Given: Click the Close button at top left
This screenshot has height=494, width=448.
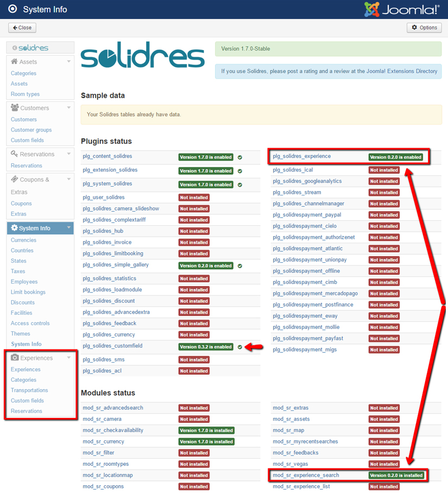Looking at the screenshot, I should point(22,27).
